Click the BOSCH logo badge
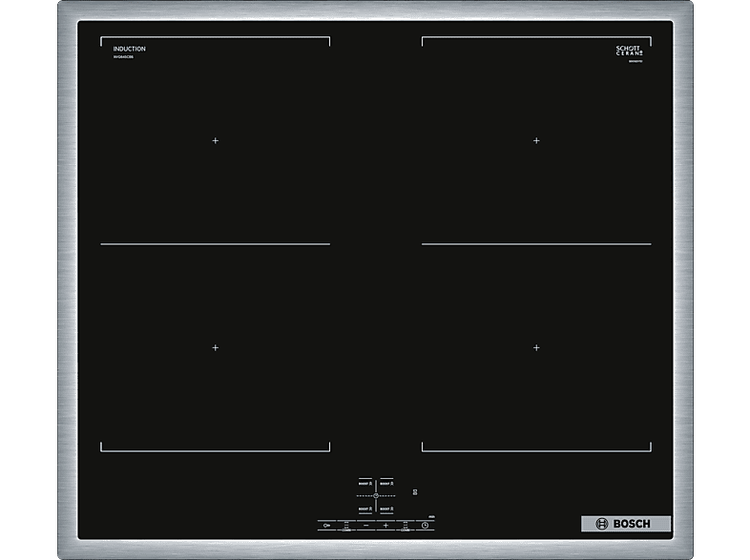The height and width of the screenshot is (560, 750). pyautogui.click(x=626, y=524)
